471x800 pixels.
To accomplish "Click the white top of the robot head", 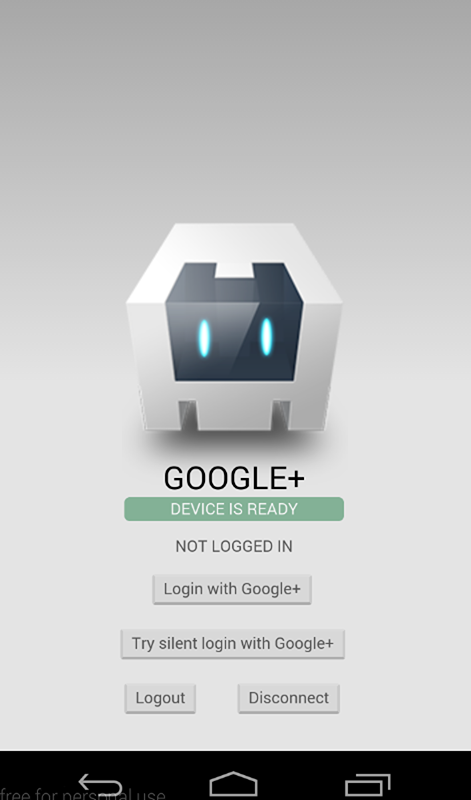I will click(234, 242).
